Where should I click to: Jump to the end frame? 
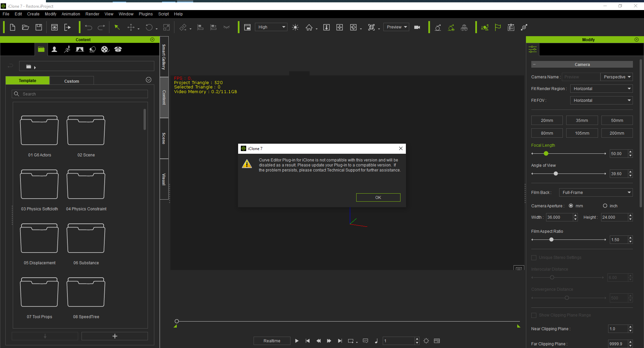click(x=340, y=341)
